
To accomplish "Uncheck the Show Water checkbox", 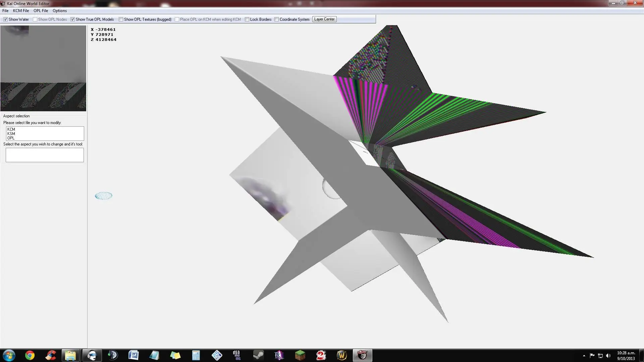I will [x=5, y=19].
